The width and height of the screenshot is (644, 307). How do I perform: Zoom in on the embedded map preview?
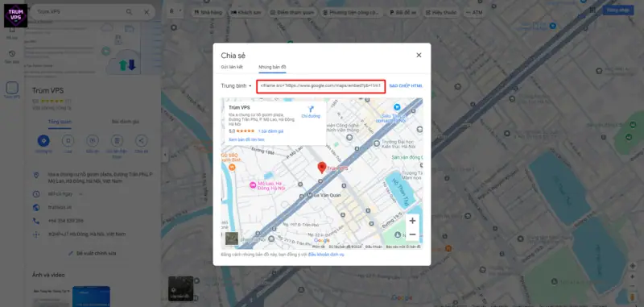pyautogui.click(x=412, y=221)
